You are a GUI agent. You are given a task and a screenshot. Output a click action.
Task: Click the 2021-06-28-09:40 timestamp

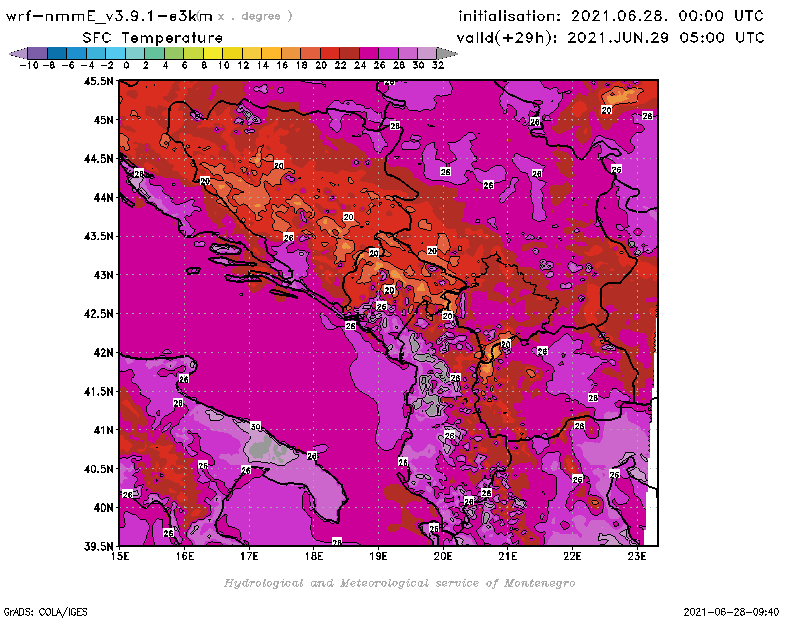click(732, 610)
